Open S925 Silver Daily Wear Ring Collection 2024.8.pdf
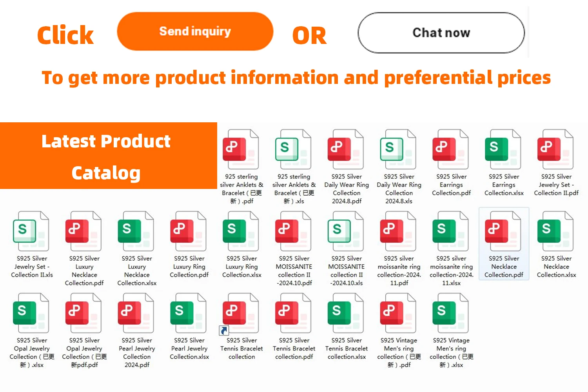This screenshot has width=588, height=392. pos(345,150)
